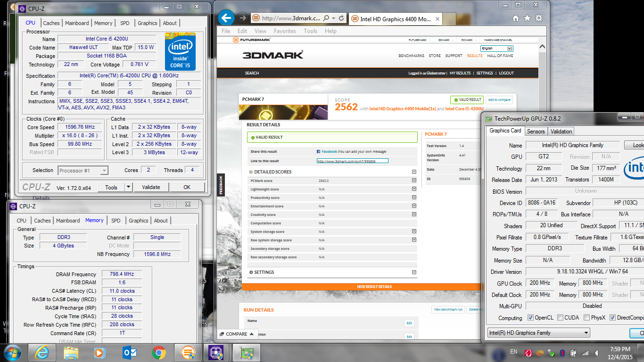Open Internet Explorer from the taskbar
The height and width of the screenshot is (362, 644).
point(42,353)
